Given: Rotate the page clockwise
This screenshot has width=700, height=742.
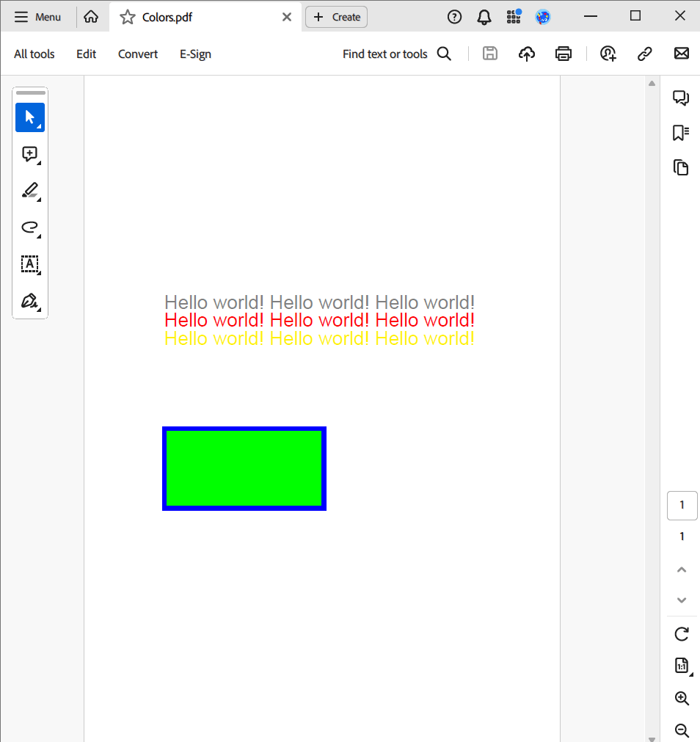Looking at the screenshot, I should (682, 634).
